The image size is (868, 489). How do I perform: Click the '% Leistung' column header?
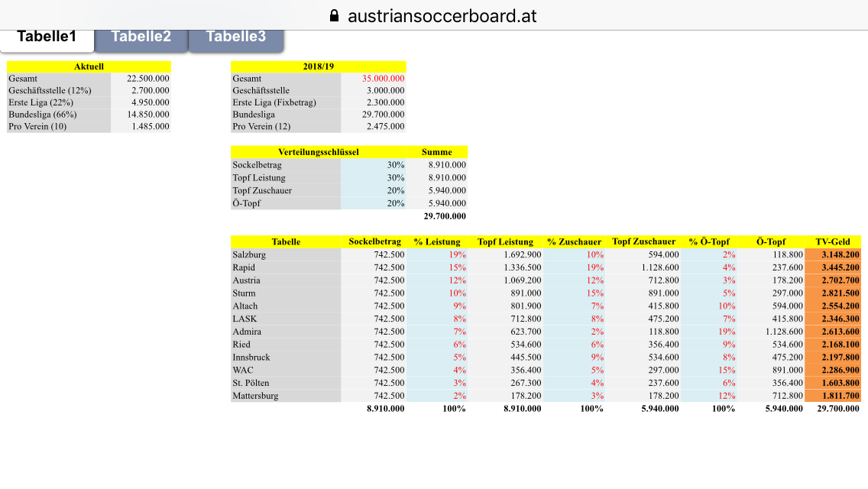pyautogui.click(x=437, y=242)
